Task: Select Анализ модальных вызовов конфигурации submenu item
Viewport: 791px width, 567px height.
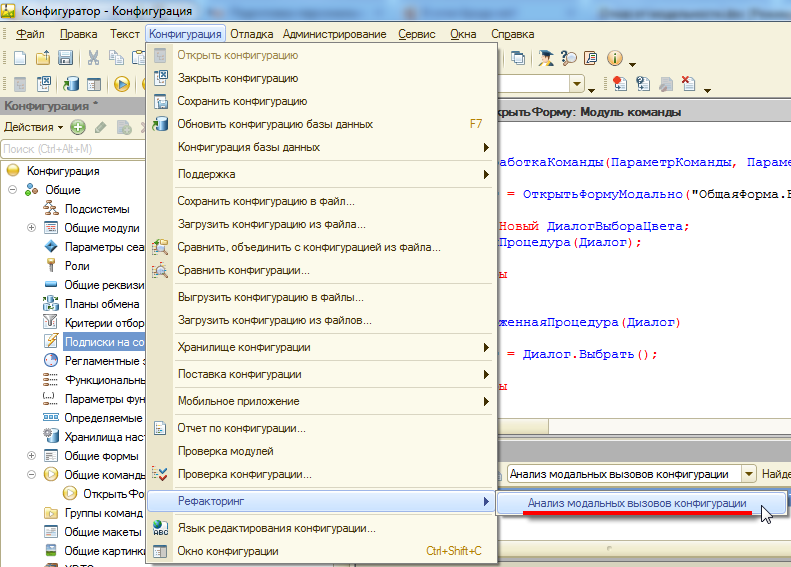Action: [x=637, y=503]
